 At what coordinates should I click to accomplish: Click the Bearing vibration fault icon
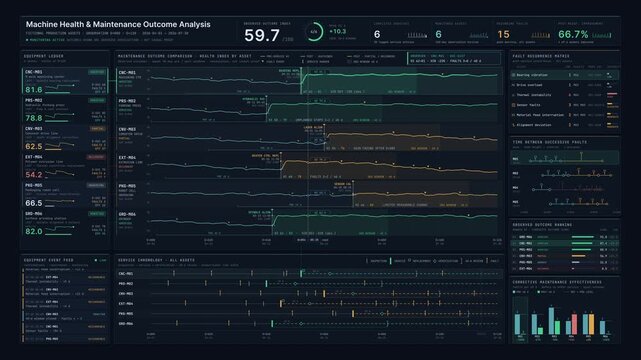point(513,75)
